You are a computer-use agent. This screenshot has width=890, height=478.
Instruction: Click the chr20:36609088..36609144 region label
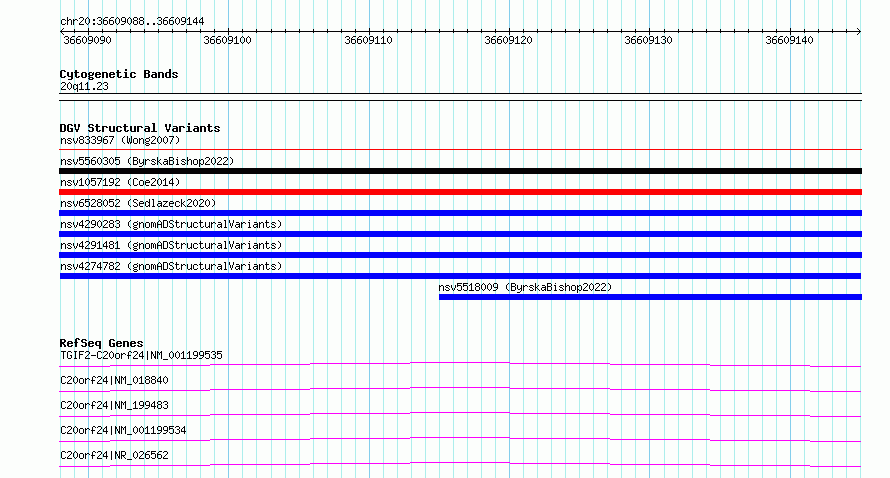(x=132, y=22)
